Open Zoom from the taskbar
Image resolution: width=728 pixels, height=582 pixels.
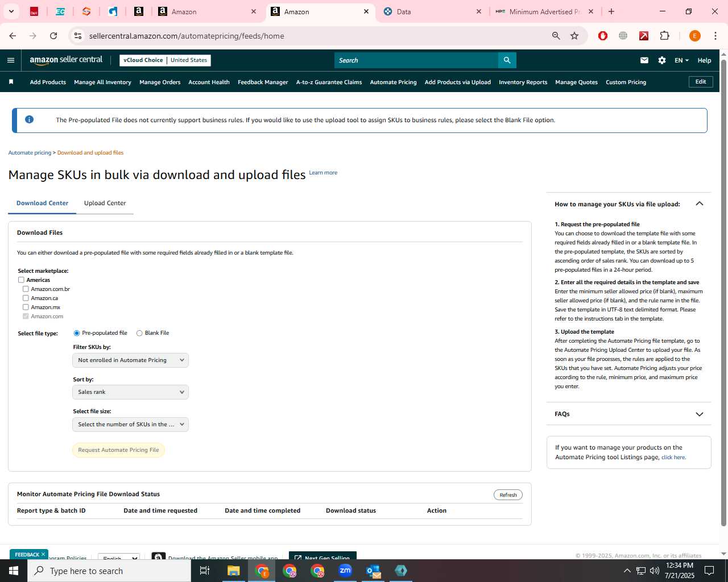345,571
